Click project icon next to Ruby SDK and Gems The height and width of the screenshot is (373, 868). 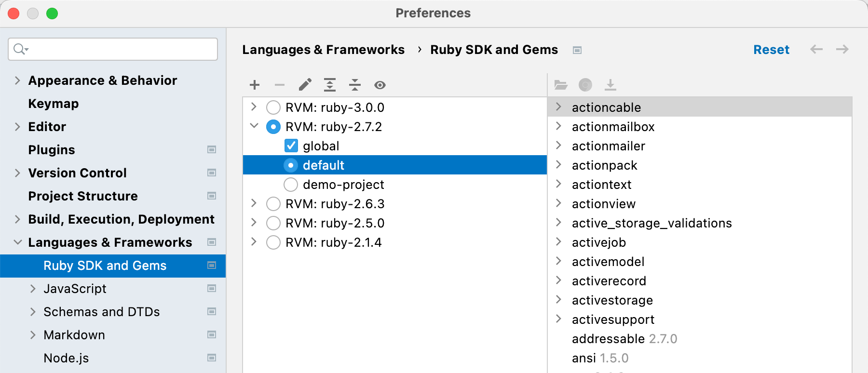[x=212, y=266]
